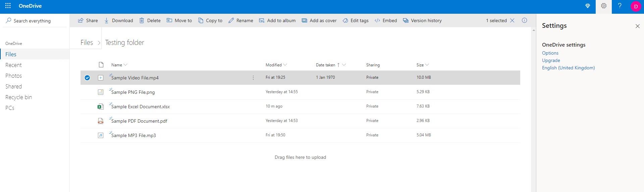Toggle the settings gear icon
Screen dimensions: 644x192
pyautogui.click(x=604, y=6)
